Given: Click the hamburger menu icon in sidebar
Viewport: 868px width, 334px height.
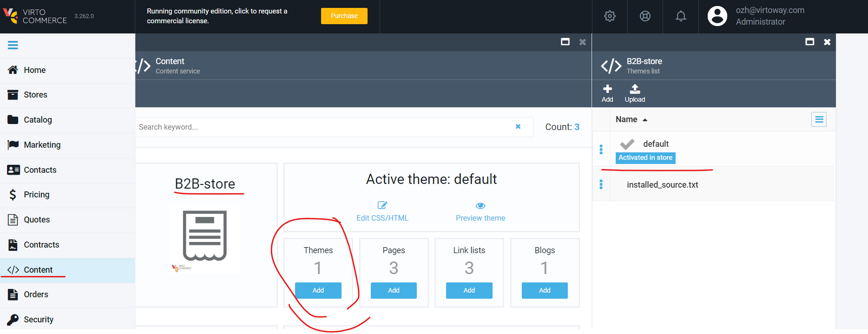Looking at the screenshot, I should (x=13, y=45).
